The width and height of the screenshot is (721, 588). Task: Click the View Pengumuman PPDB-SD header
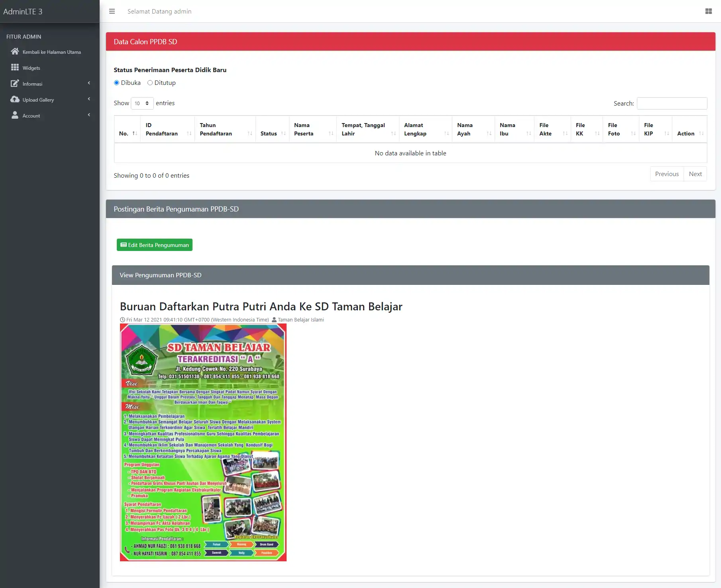point(411,275)
